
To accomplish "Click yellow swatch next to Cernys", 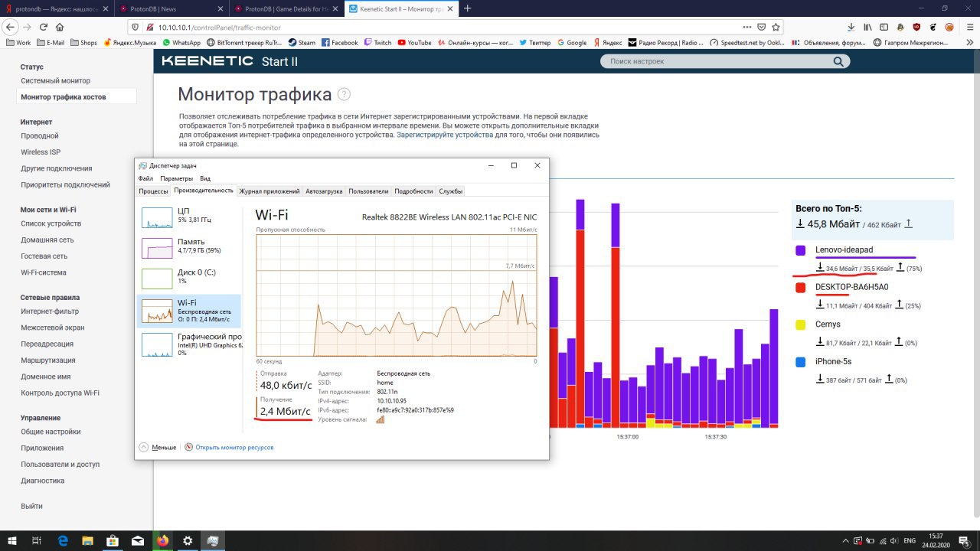I will click(x=800, y=324).
